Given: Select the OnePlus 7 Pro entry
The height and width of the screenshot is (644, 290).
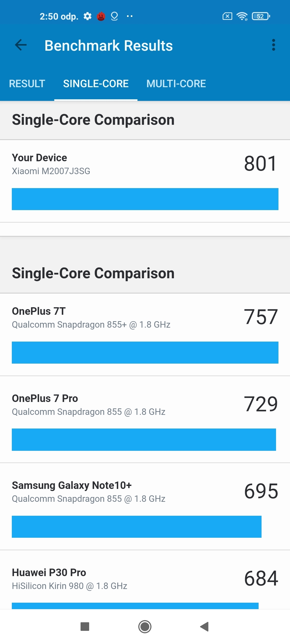Looking at the screenshot, I should click(x=145, y=419).
